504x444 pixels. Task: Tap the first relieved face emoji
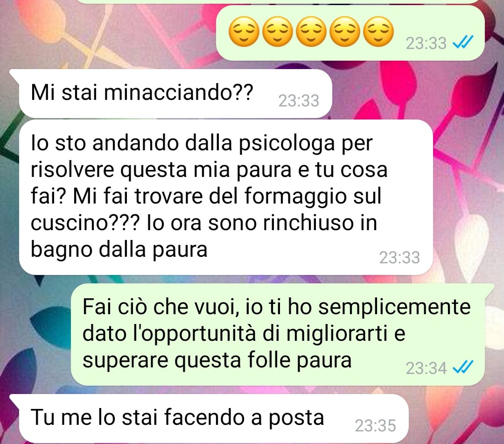point(244,31)
